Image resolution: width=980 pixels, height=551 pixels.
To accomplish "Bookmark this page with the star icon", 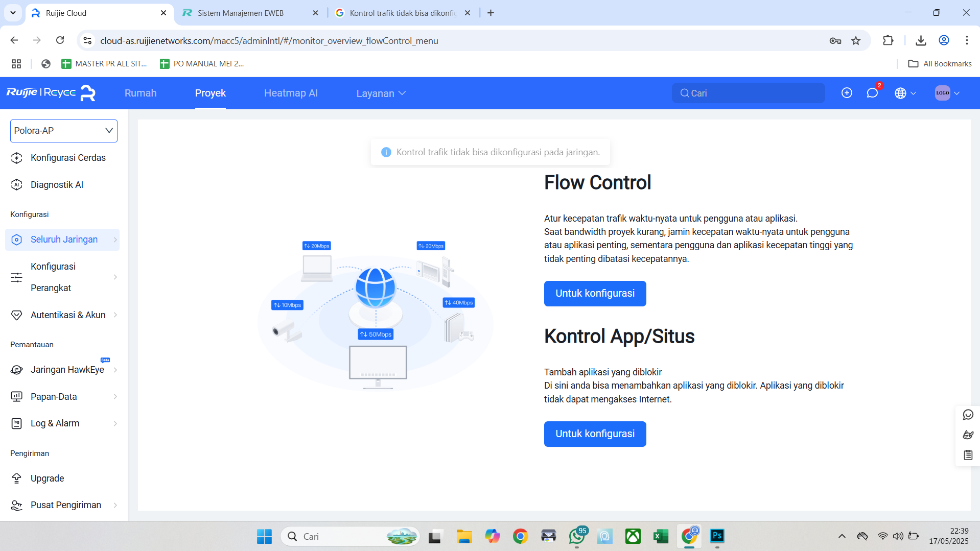I will tap(856, 41).
